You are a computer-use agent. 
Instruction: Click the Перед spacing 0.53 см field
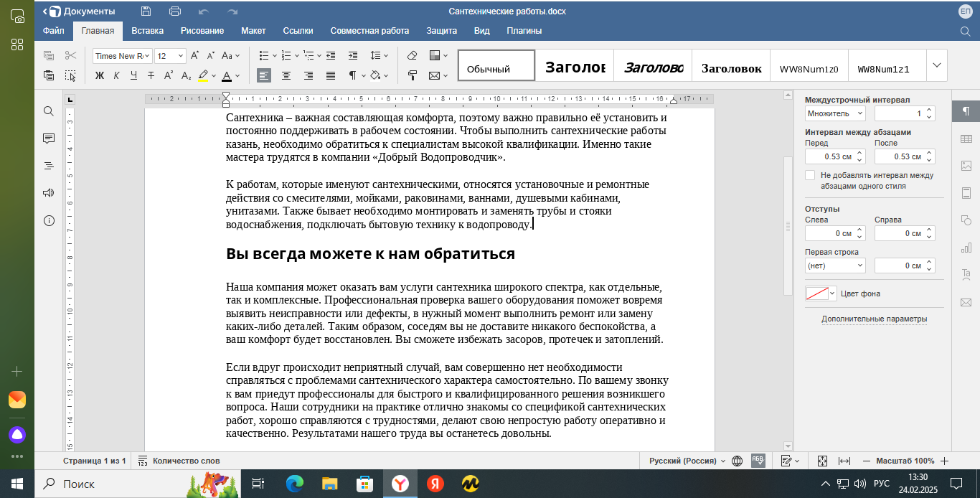pyautogui.click(x=835, y=156)
